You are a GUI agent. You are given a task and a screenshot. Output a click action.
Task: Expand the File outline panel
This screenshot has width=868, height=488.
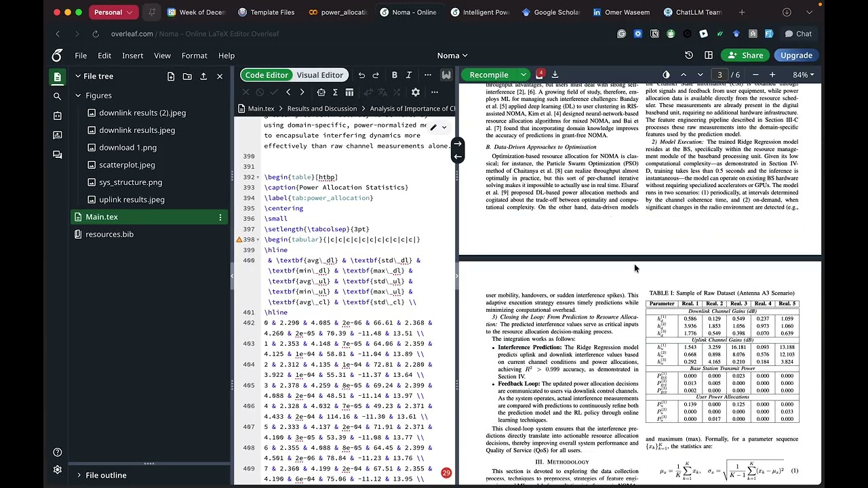pyautogui.click(x=79, y=475)
